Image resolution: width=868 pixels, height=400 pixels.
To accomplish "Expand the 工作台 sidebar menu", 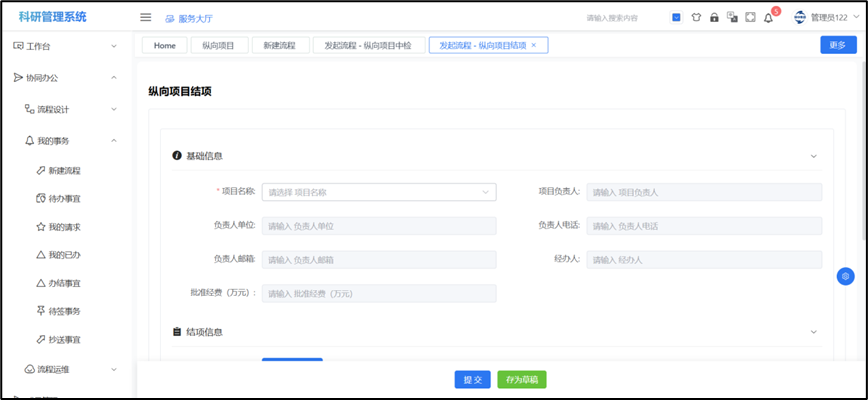I will point(66,46).
